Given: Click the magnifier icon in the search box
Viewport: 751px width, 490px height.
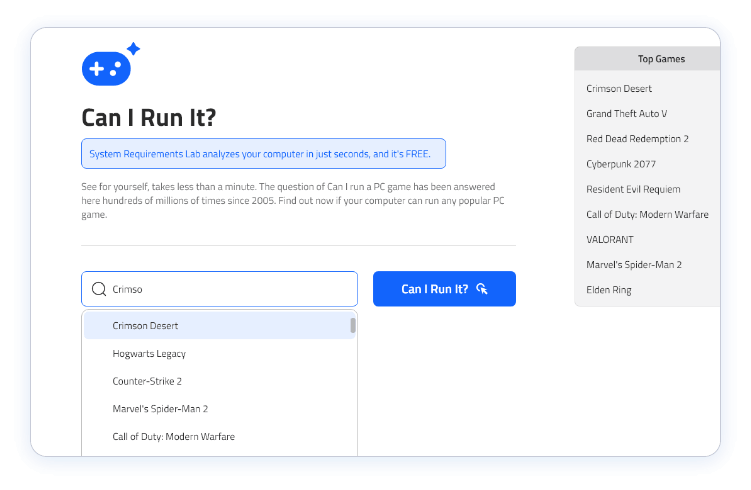Looking at the screenshot, I should click(99, 289).
